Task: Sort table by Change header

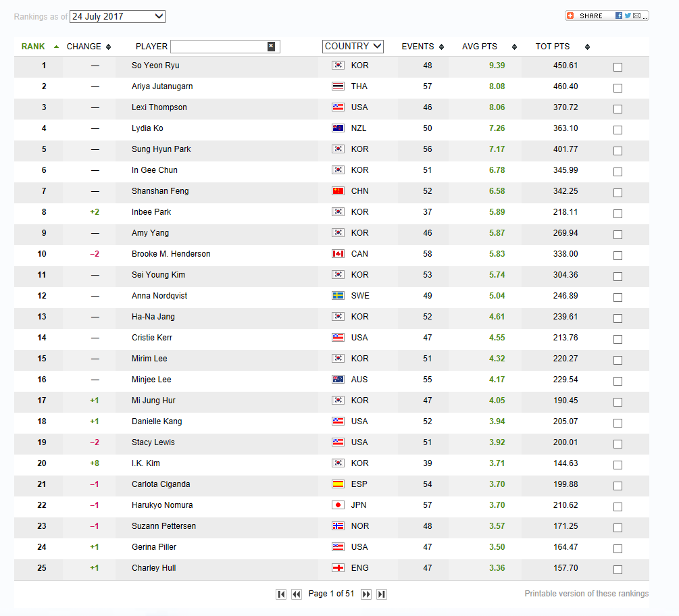Action: [x=84, y=47]
